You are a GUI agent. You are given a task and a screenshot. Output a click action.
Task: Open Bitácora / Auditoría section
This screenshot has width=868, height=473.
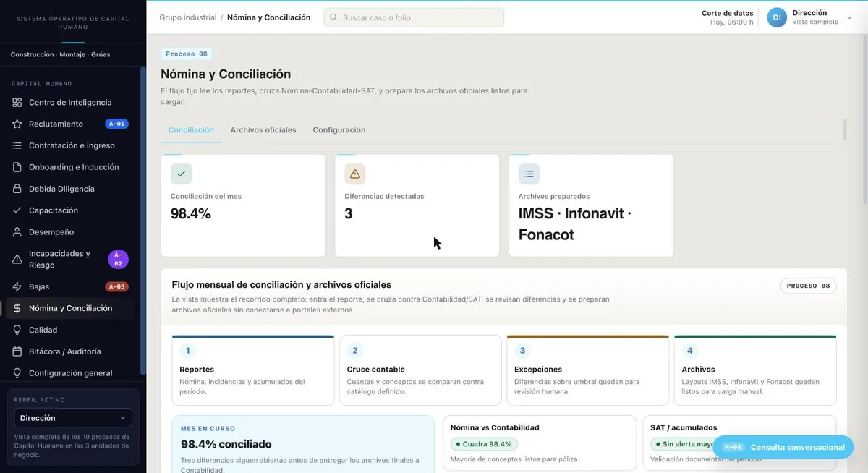point(70,352)
